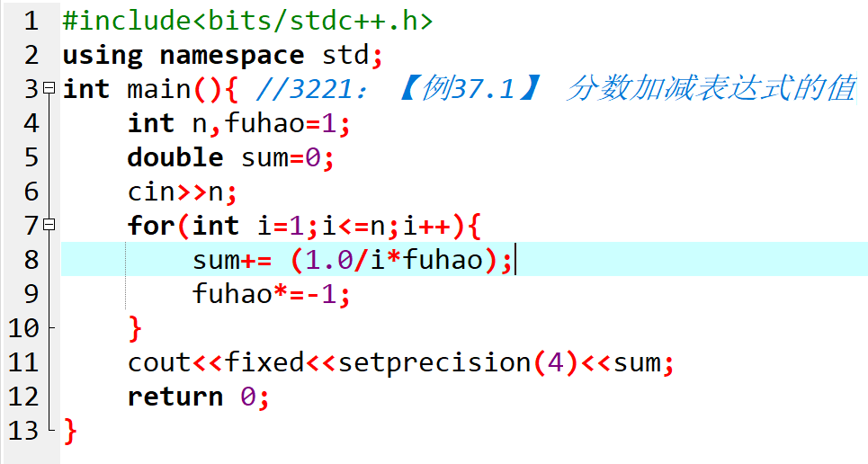Screen dimensions: 868x464
Task: Click line number 13 in gutter
Action: click(23, 431)
